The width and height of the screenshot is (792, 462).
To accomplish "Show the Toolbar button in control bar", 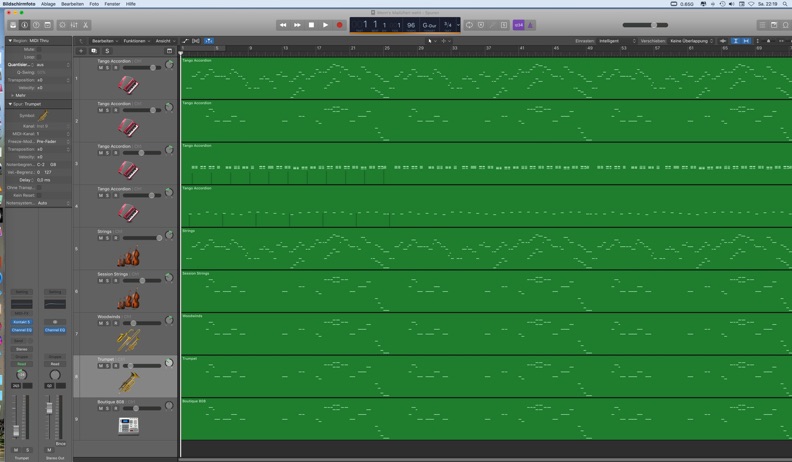I will click(x=47, y=25).
